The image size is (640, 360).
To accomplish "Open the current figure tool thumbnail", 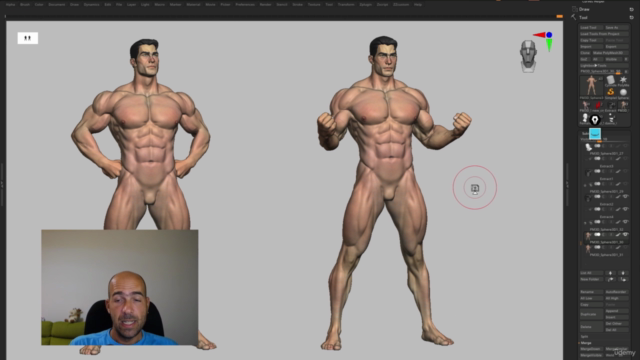I will click(x=591, y=86).
